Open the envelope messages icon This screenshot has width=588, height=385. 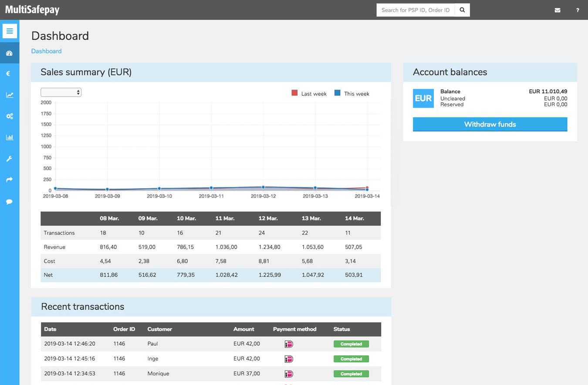pyautogui.click(x=558, y=10)
